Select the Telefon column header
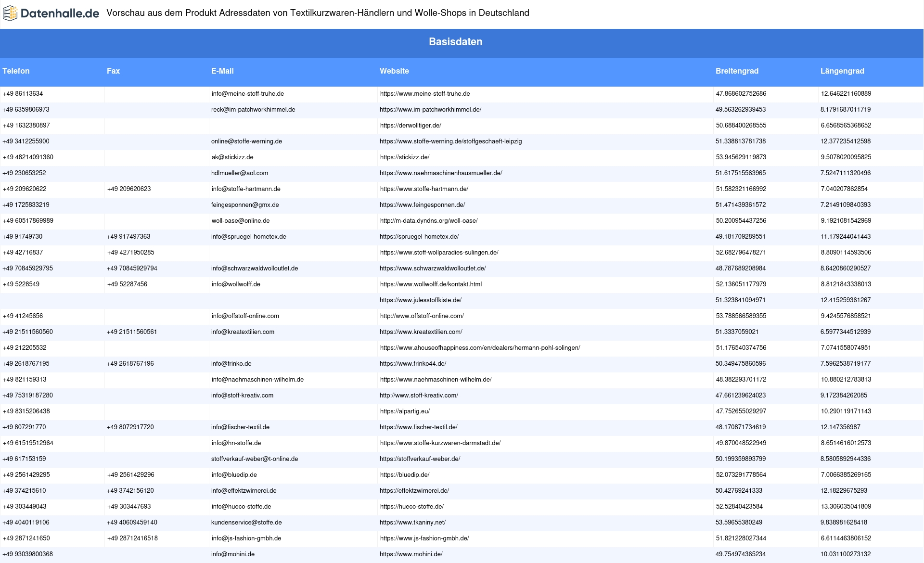This screenshot has width=924, height=563. point(16,71)
